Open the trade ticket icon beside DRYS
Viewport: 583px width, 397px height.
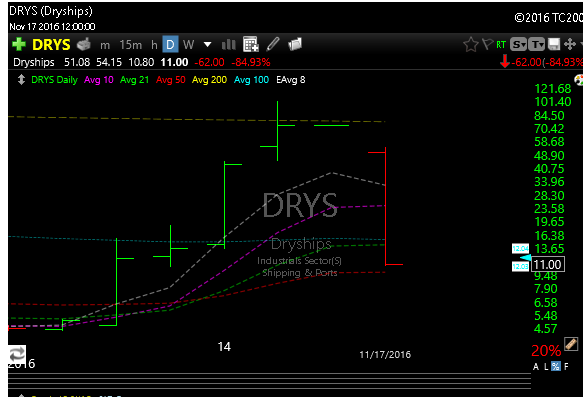pyautogui.click(x=84, y=44)
